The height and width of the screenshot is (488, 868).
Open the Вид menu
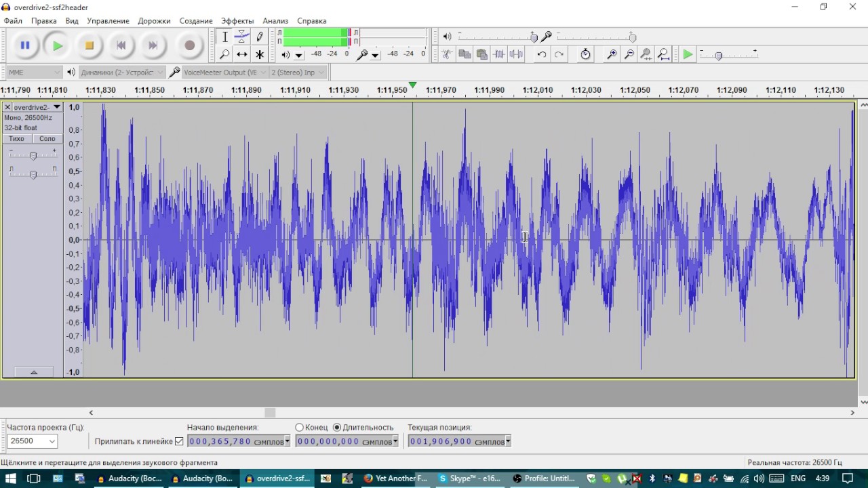pyautogui.click(x=72, y=21)
